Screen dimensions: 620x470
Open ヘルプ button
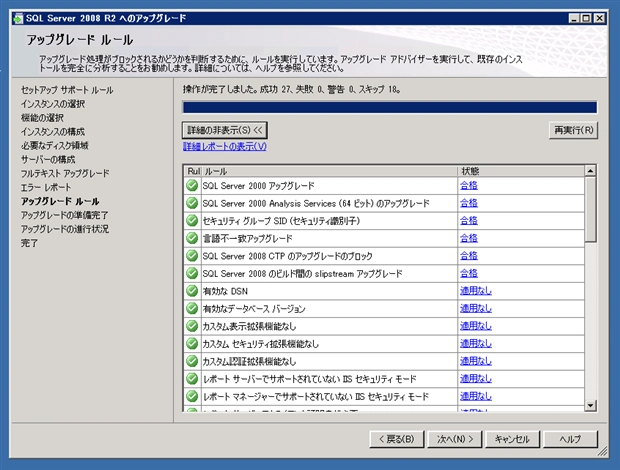pos(571,439)
